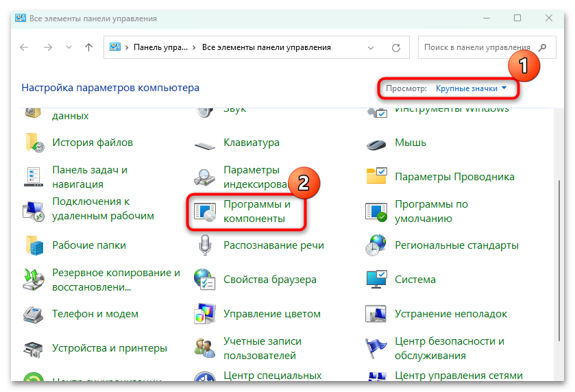Open the Крупные значки view dropdown

coord(472,88)
